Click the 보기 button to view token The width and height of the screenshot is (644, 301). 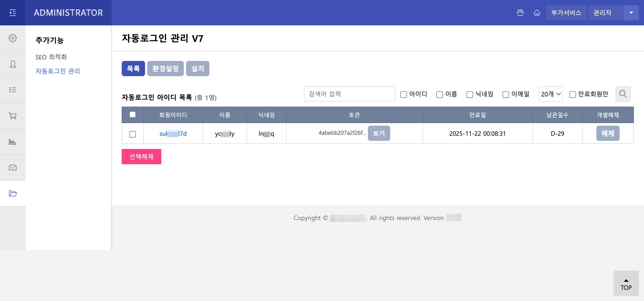(379, 133)
